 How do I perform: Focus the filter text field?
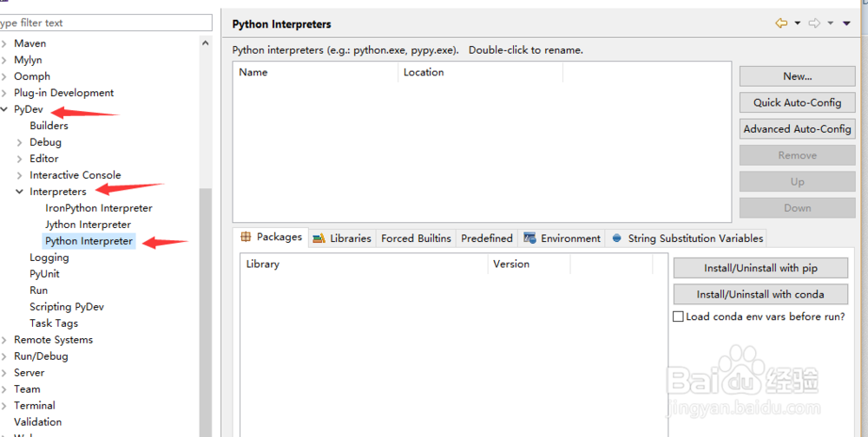pyautogui.click(x=105, y=23)
